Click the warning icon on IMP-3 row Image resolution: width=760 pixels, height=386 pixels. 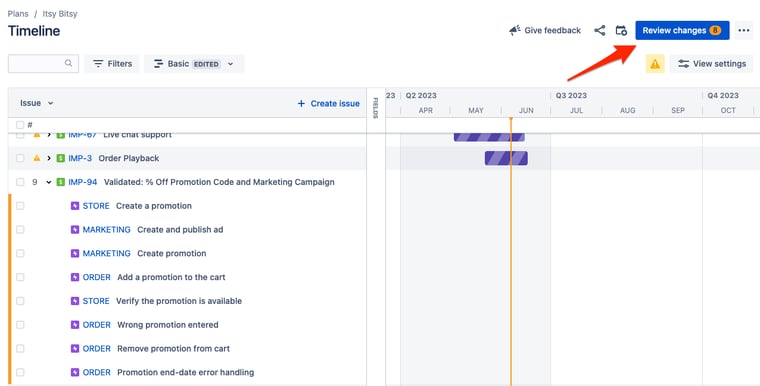36,158
